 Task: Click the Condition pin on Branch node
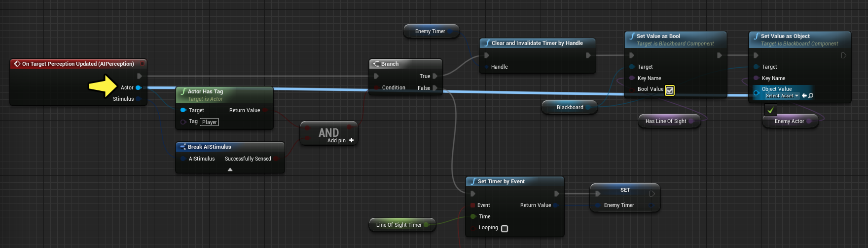pyautogui.click(x=377, y=88)
